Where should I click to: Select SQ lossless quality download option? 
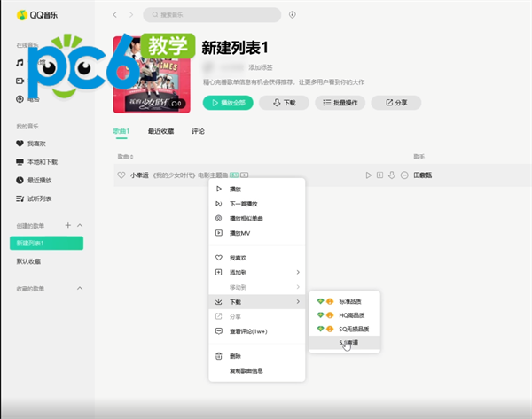(344, 329)
